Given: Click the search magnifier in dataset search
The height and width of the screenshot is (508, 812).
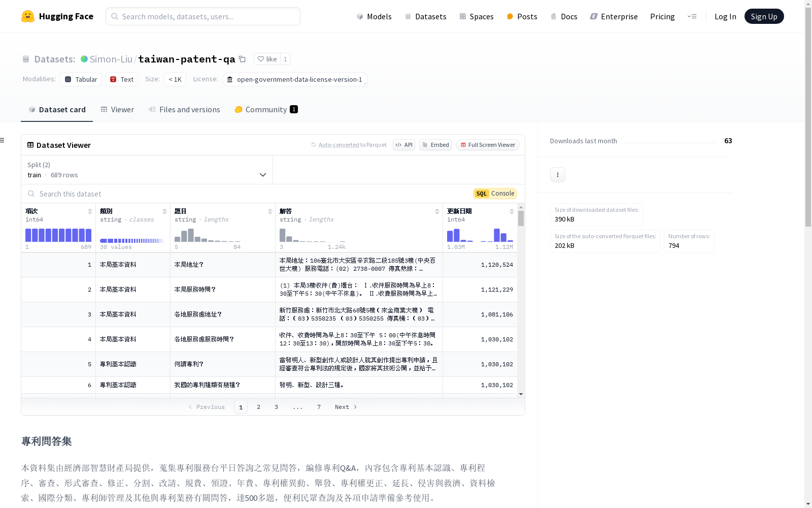Looking at the screenshot, I should coord(31,194).
